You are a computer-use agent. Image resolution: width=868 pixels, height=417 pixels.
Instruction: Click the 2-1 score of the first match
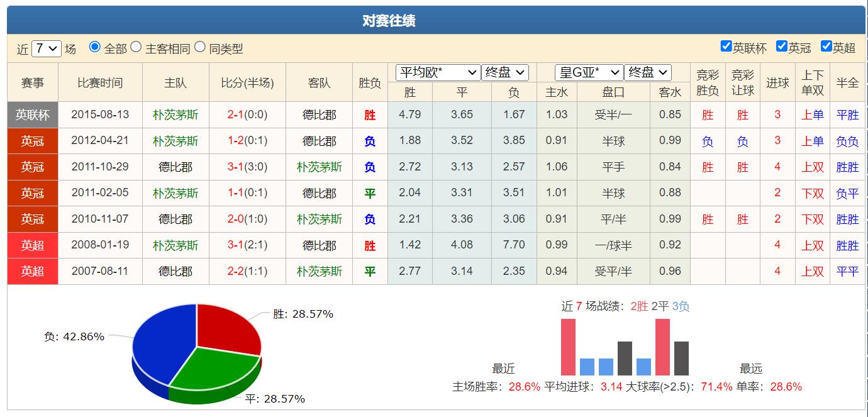[238, 114]
